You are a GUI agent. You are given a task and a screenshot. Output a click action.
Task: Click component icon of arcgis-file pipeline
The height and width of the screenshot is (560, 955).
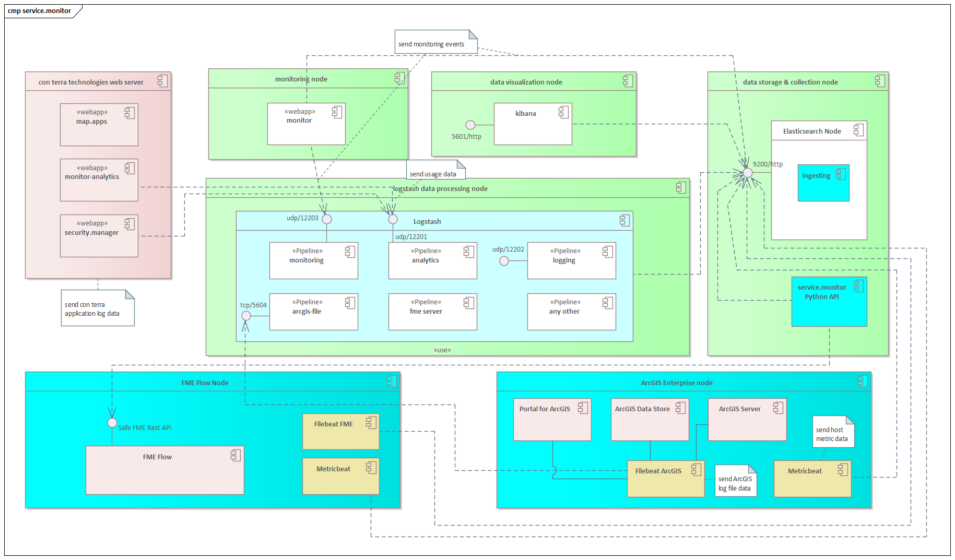pyautogui.click(x=350, y=303)
